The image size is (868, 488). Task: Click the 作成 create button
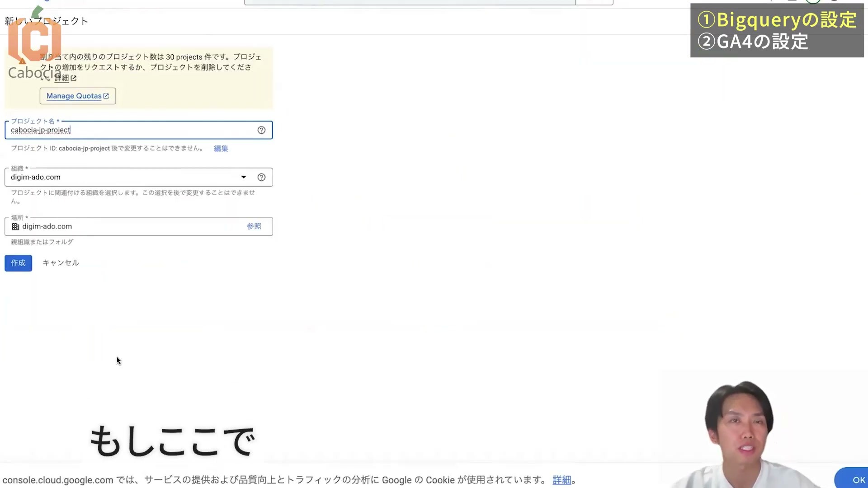click(x=18, y=263)
